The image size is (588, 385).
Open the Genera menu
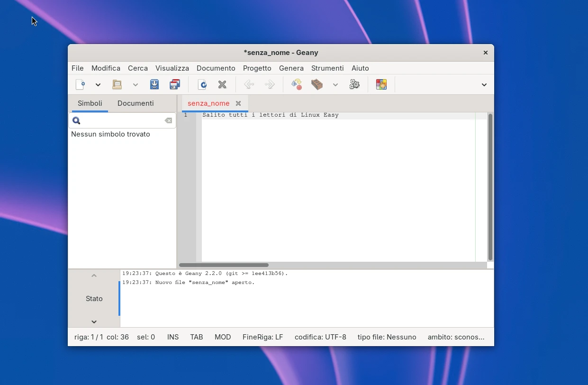[x=291, y=68]
